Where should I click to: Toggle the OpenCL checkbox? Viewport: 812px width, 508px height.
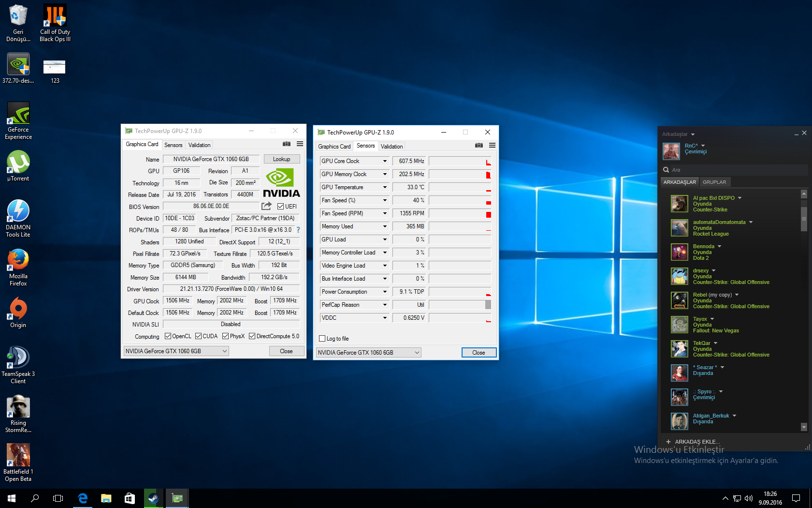click(168, 336)
